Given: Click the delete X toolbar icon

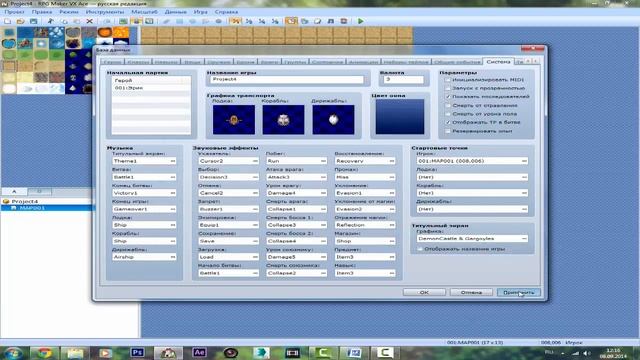Looking at the screenshot, I should coord(89,21).
